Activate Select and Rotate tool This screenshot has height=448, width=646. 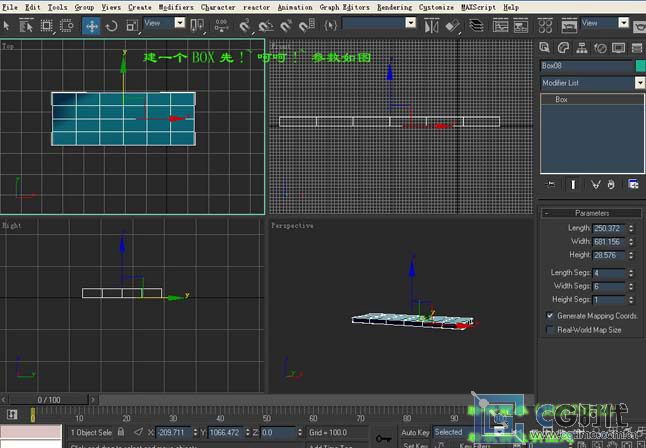(112, 26)
